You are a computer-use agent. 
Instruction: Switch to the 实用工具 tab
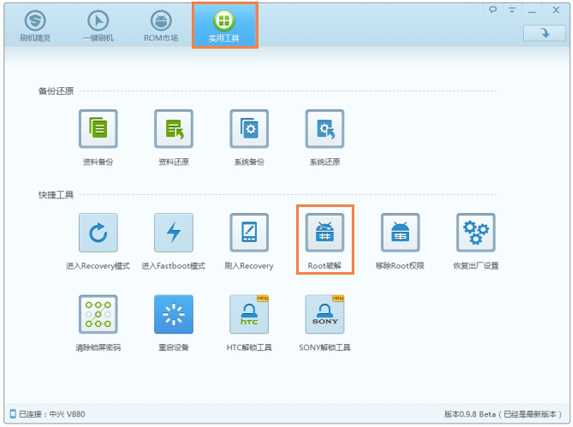225,25
